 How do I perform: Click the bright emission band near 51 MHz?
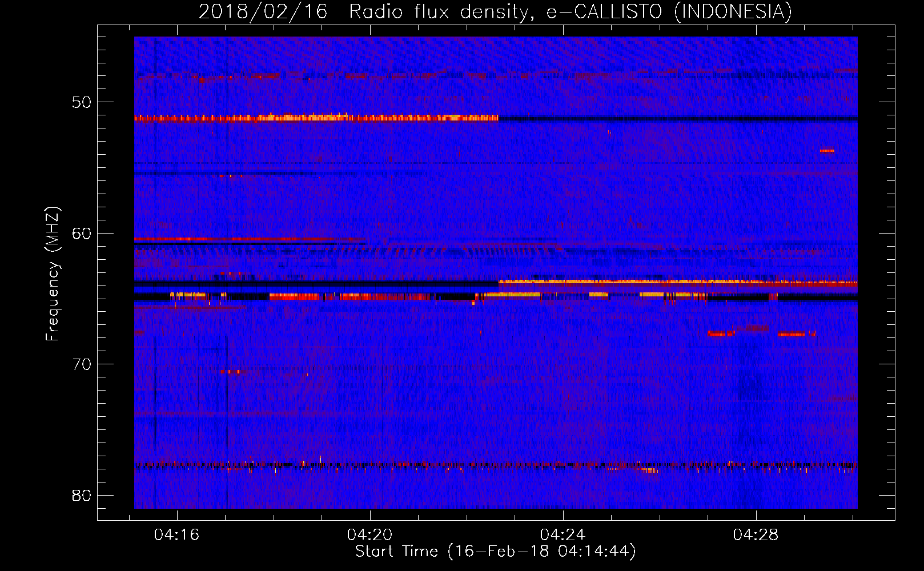coord(316,118)
